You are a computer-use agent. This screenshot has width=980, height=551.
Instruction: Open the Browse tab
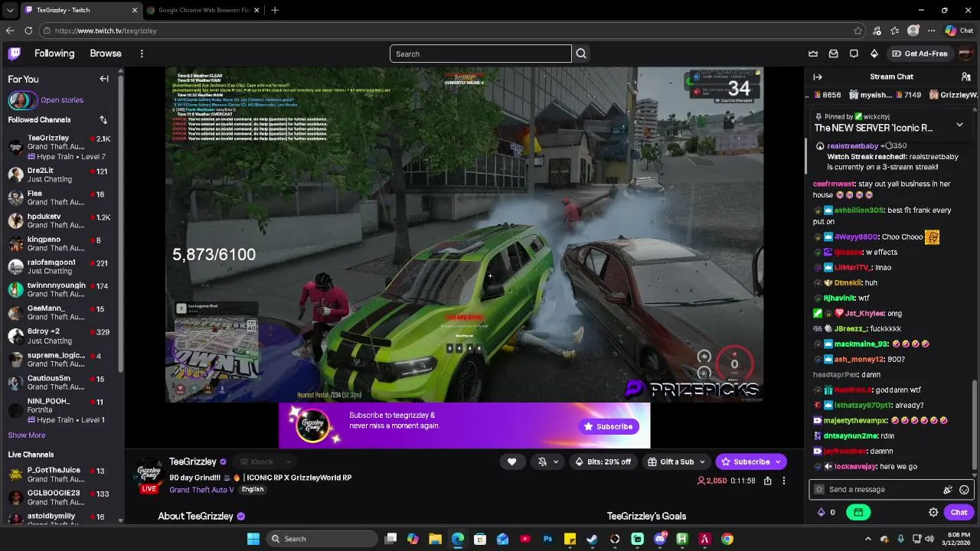tap(106, 54)
